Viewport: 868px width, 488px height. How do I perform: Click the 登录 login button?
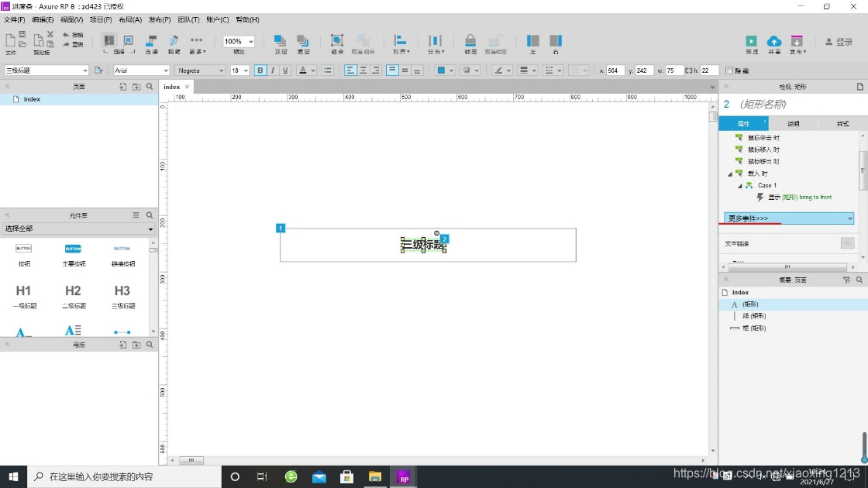[x=839, y=42]
